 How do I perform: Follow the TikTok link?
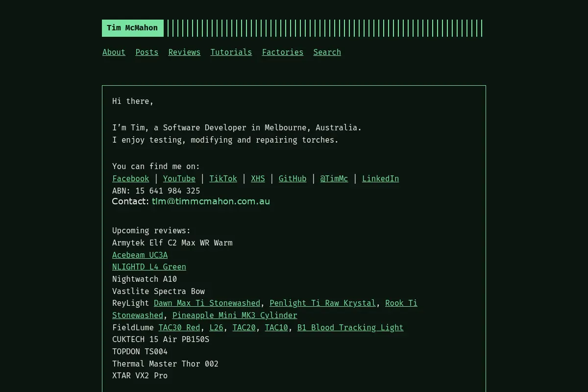click(223, 179)
